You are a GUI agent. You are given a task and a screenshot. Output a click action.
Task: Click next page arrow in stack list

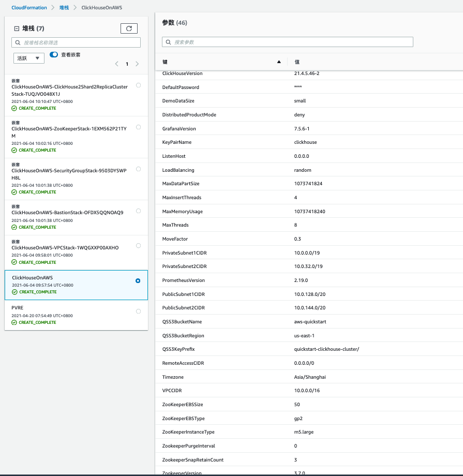coord(137,64)
